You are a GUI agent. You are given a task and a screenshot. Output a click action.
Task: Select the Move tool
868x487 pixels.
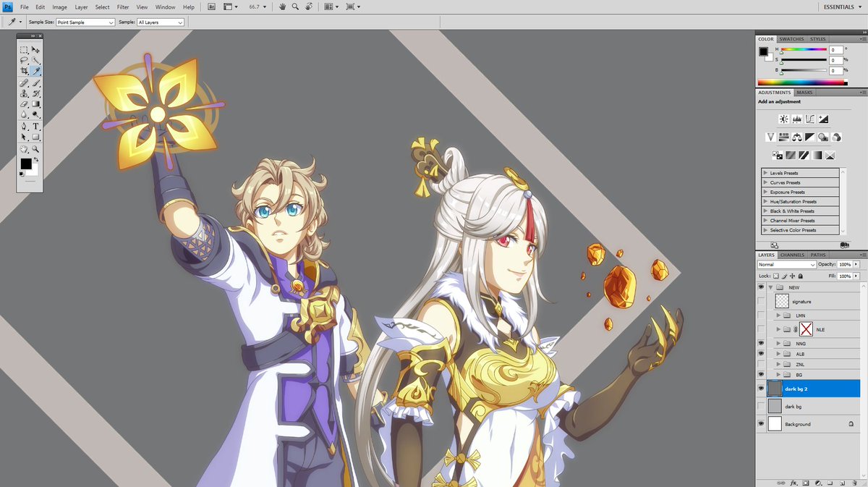click(x=35, y=50)
